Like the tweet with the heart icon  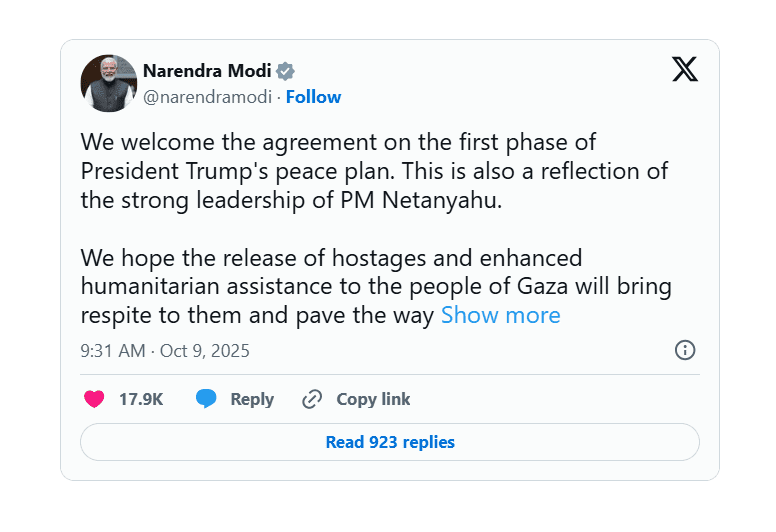pyautogui.click(x=94, y=399)
